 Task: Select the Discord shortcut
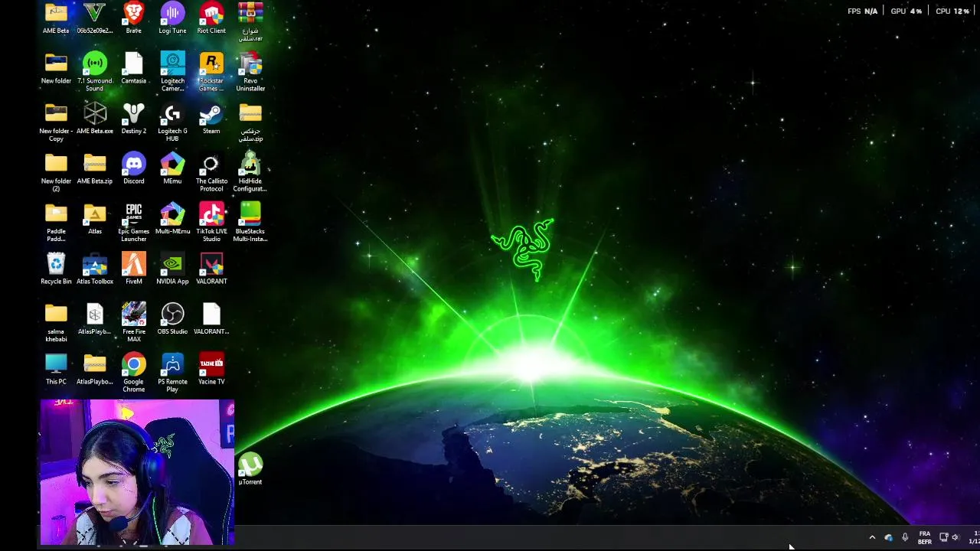pos(133,168)
